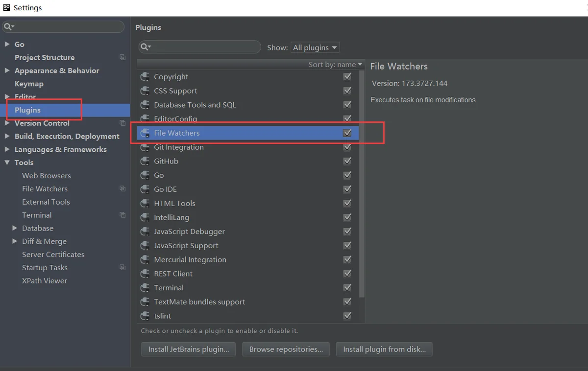This screenshot has width=588, height=371.
Task: Click the Copyright plugin icon
Action: 145,77
